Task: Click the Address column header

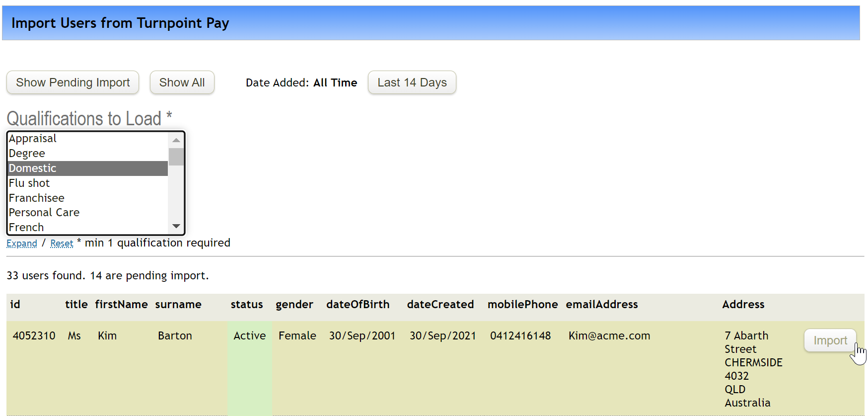Action: pyautogui.click(x=743, y=305)
